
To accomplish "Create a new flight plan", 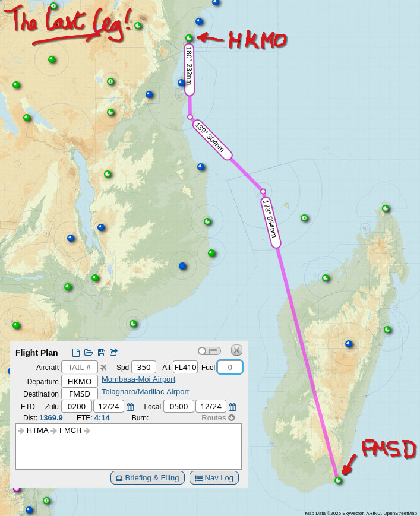I will (76, 353).
